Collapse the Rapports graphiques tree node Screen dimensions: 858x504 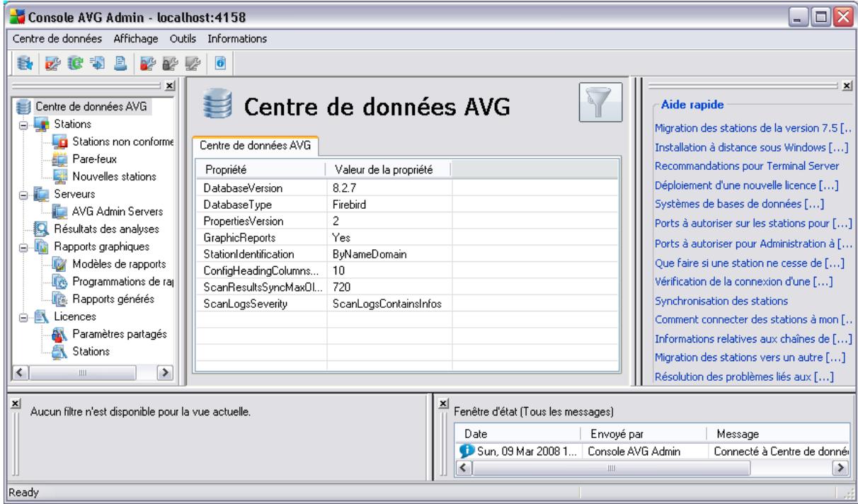23,247
